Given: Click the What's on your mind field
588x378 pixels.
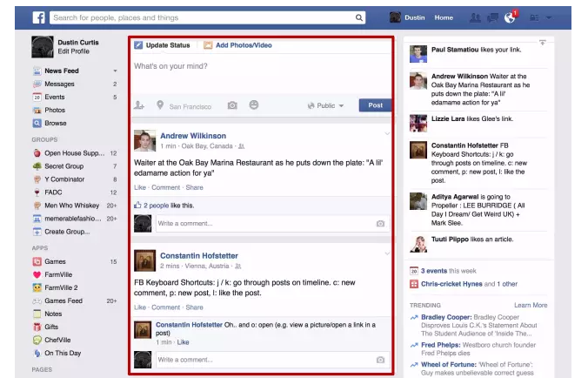Looking at the screenshot, I should click(x=259, y=67).
